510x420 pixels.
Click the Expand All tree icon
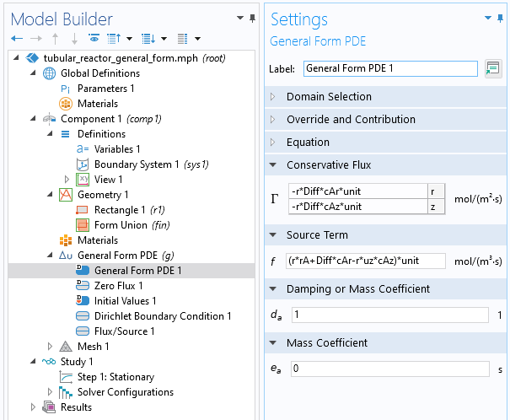tap(148, 39)
